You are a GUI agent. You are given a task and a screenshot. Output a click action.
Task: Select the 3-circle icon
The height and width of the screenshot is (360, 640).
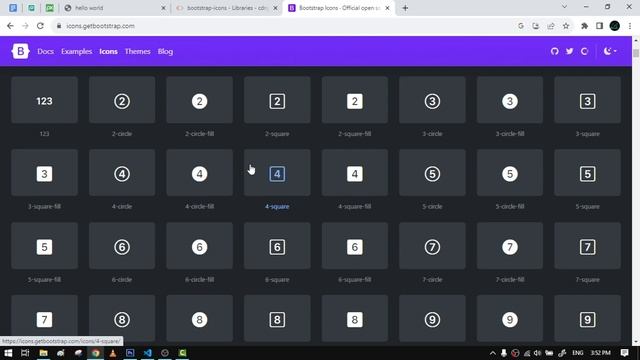click(432, 100)
